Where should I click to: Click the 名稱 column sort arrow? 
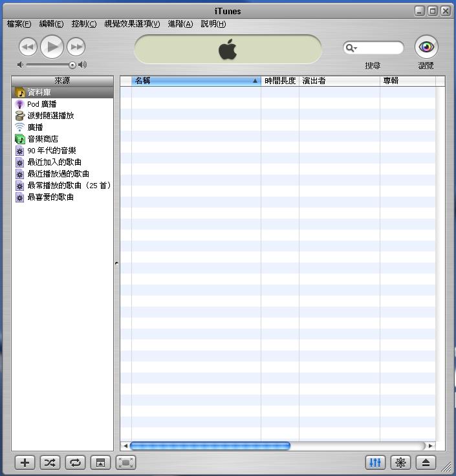click(255, 81)
